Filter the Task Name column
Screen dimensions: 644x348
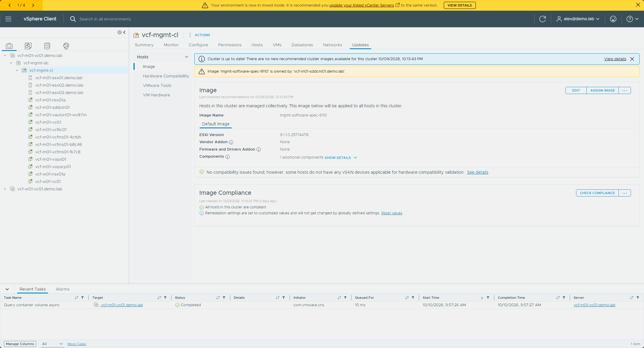tap(82, 298)
